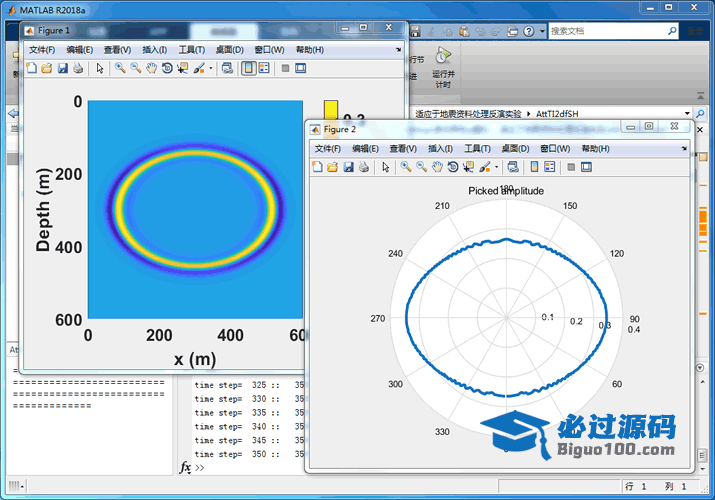Click Hide Plot Tools icon in Figure 1

(285, 68)
